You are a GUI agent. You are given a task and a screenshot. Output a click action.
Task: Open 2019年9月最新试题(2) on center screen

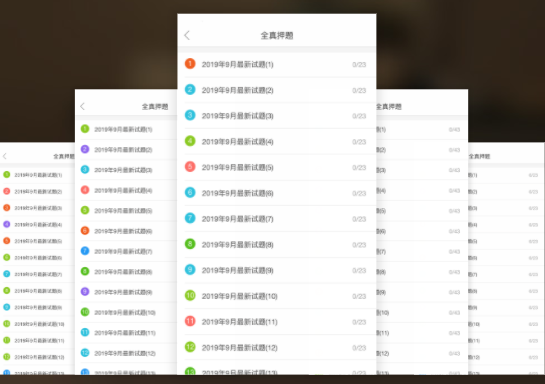coord(277,90)
